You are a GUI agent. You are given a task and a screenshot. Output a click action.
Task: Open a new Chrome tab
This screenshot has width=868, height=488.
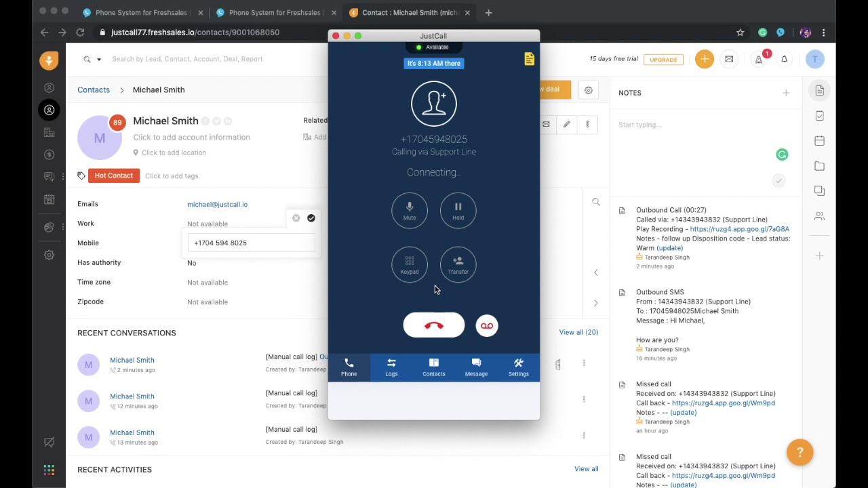click(488, 12)
